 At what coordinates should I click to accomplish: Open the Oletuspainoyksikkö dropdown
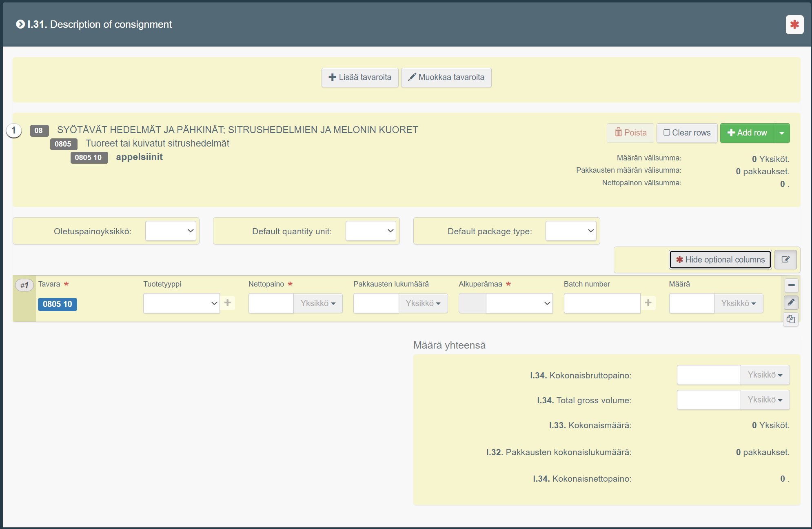[x=171, y=231]
